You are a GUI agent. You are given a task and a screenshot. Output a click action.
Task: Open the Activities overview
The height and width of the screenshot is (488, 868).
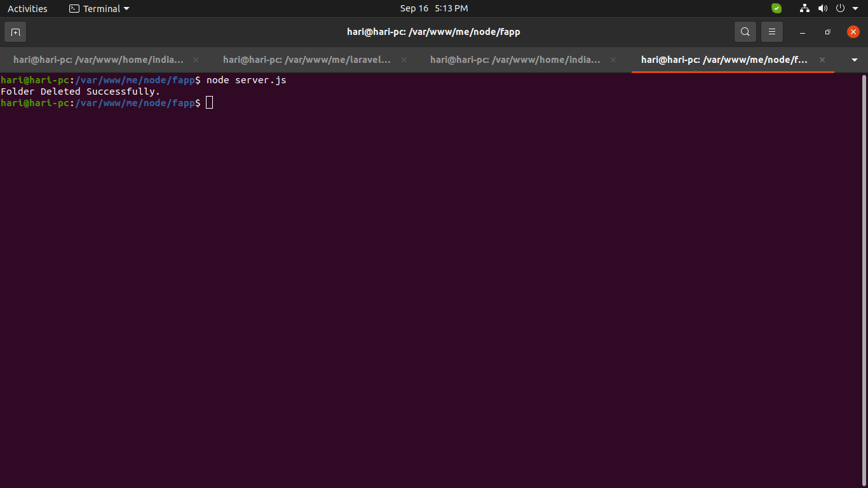[x=27, y=8]
